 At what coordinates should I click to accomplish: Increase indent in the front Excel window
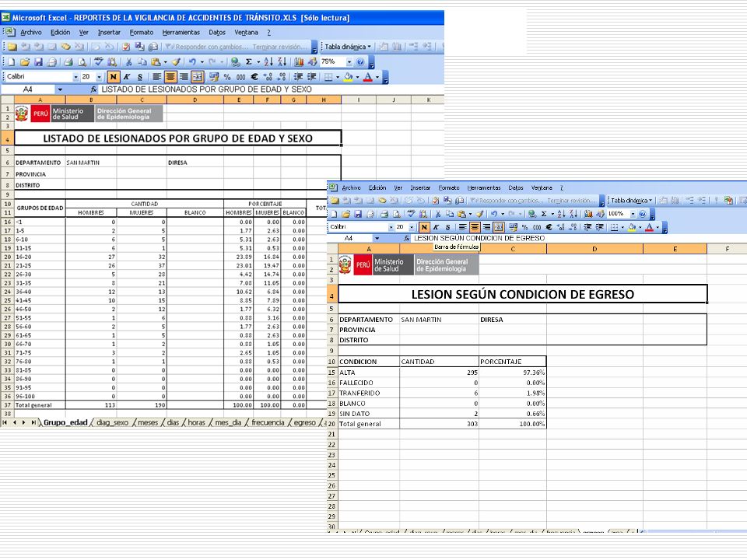tap(600, 227)
